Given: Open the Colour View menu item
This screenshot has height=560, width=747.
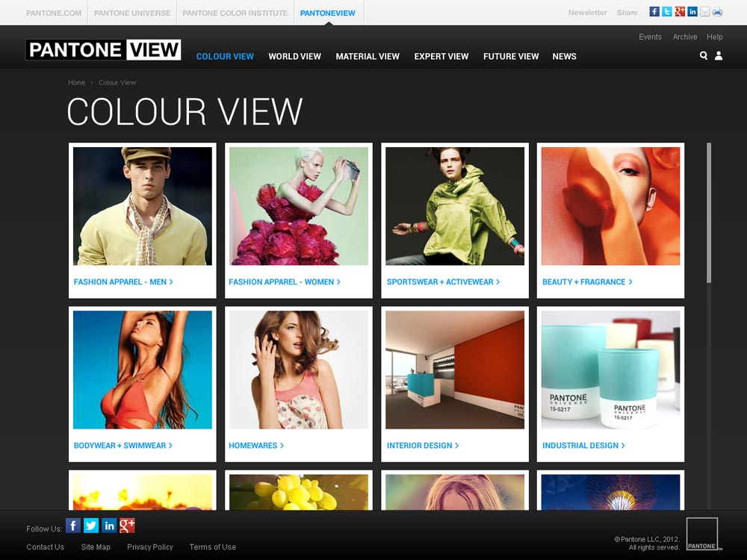Looking at the screenshot, I should click(x=225, y=56).
